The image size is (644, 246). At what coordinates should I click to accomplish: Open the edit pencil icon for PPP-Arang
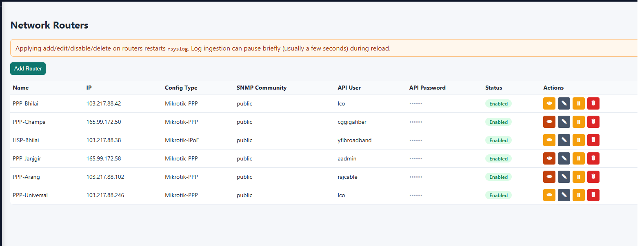[x=564, y=177]
